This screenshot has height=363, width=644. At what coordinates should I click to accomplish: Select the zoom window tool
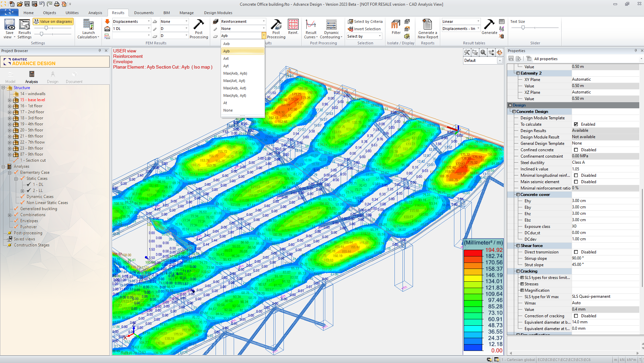[x=475, y=52]
